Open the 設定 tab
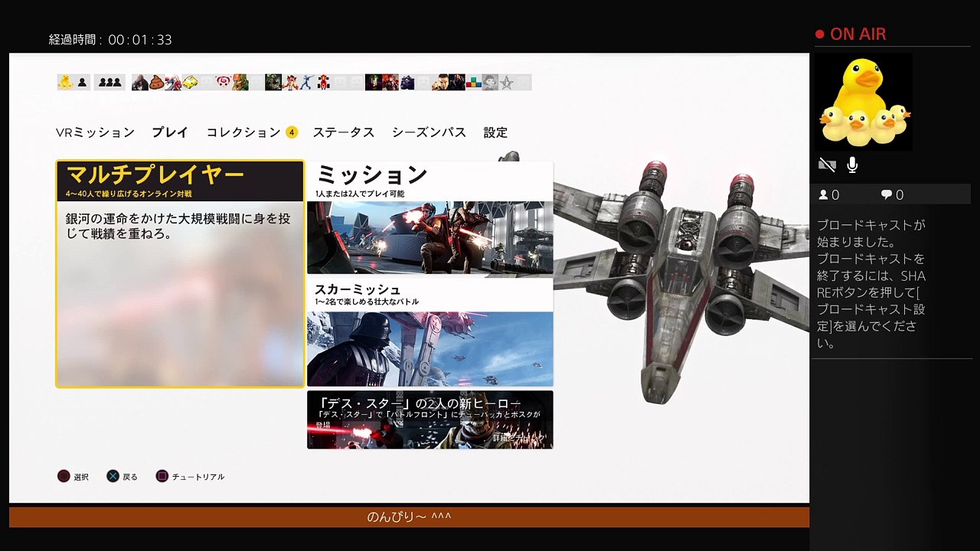This screenshot has width=980, height=551. (x=495, y=132)
